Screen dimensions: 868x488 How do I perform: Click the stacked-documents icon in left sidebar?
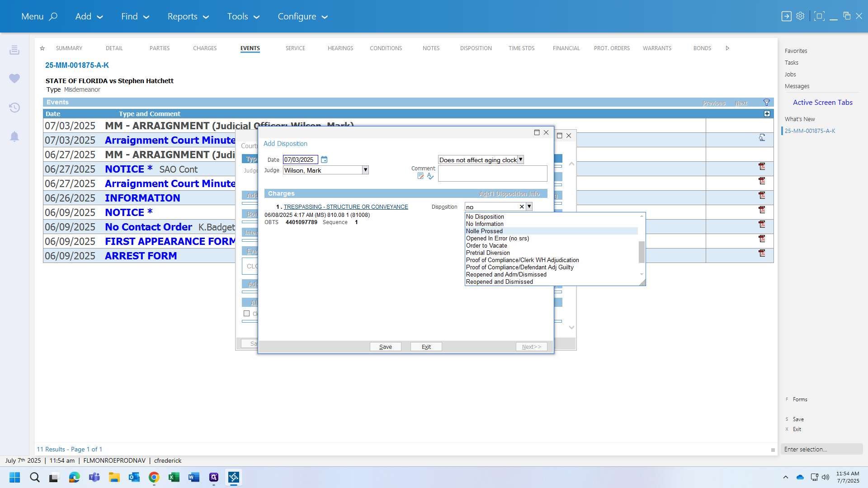click(x=14, y=50)
